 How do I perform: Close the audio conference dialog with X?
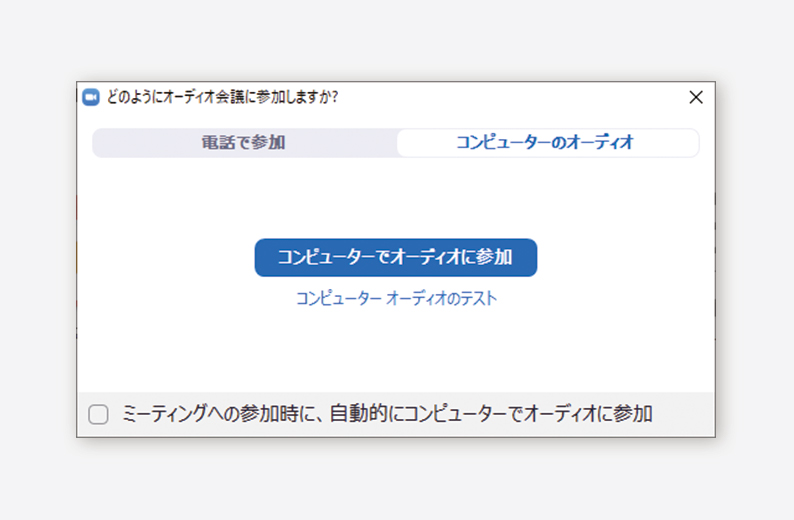tap(696, 97)
